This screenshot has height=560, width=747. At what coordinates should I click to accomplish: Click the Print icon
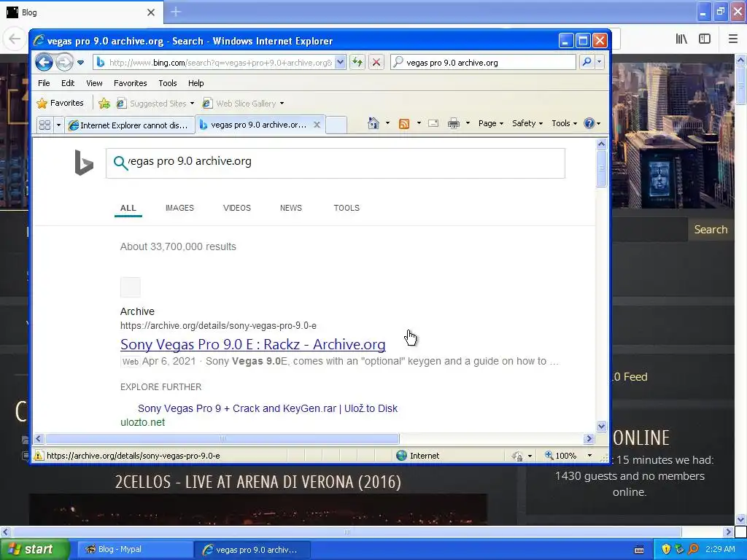click(x=454, y=123)
